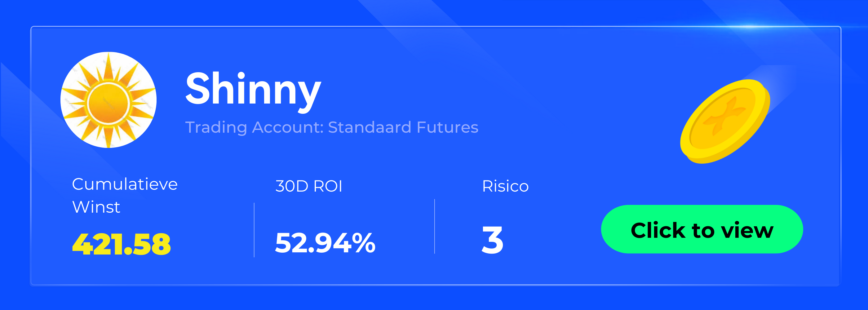Click the orange center disc of the sun
Screen dimensions: 868x310
tap(108, 103)
